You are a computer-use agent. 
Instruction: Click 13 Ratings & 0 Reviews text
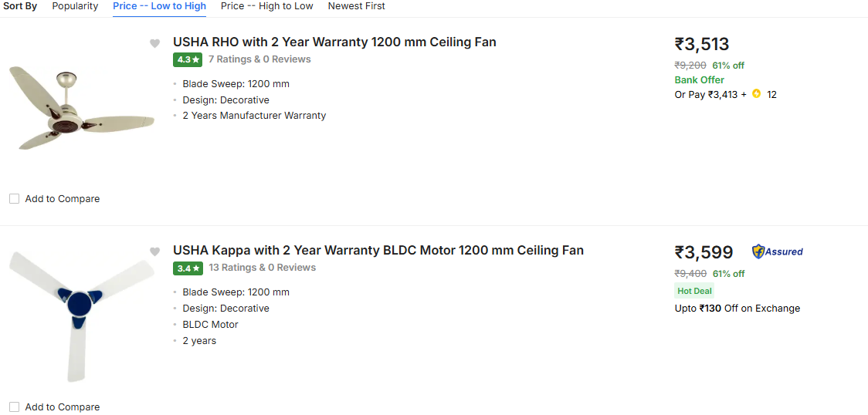coord(262,268)
